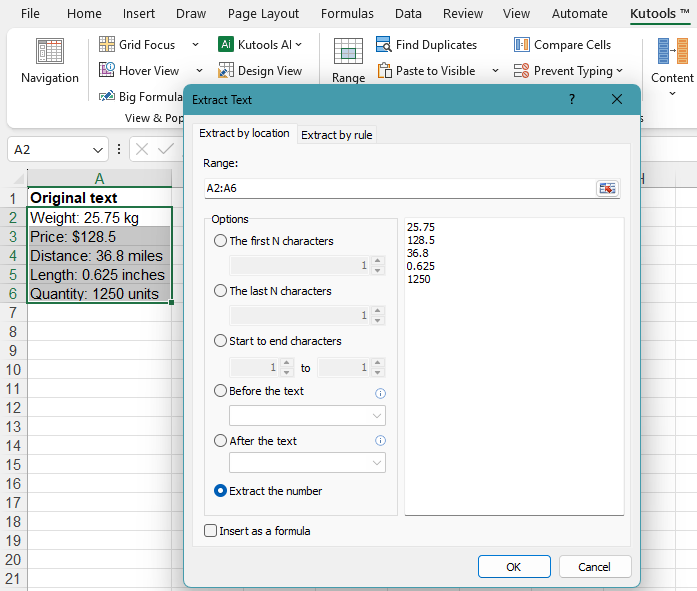Increase start character stepper value
The image size is (697, 591).
click(x=287, y=363)
